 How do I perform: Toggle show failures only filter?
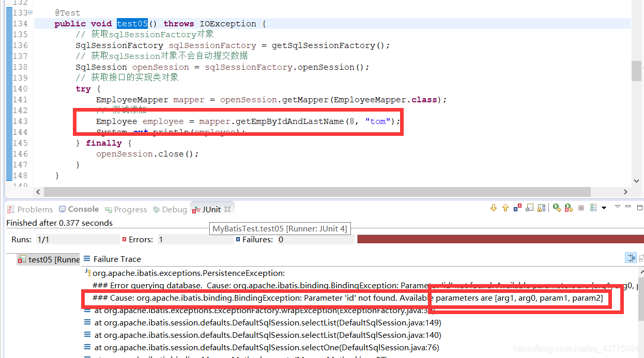coord(517,208)
